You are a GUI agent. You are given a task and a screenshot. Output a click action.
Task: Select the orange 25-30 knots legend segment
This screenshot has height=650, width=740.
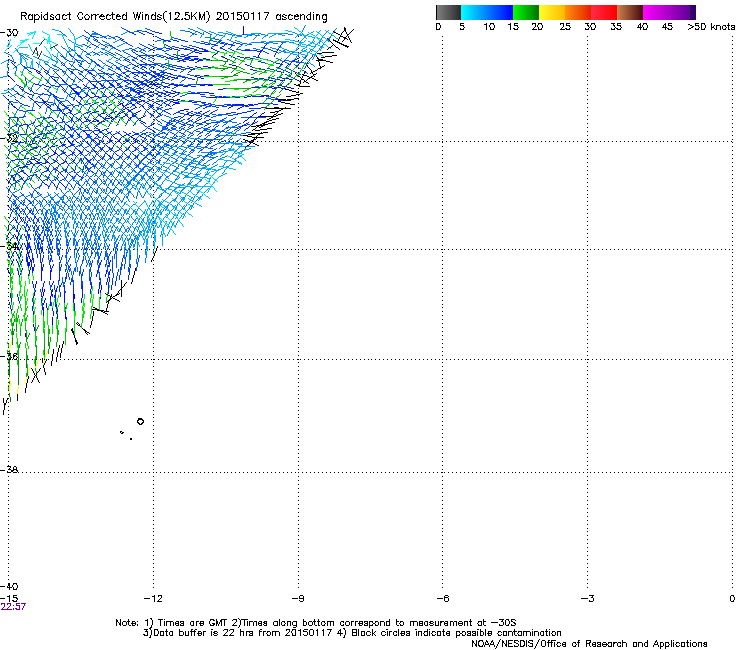578,12
